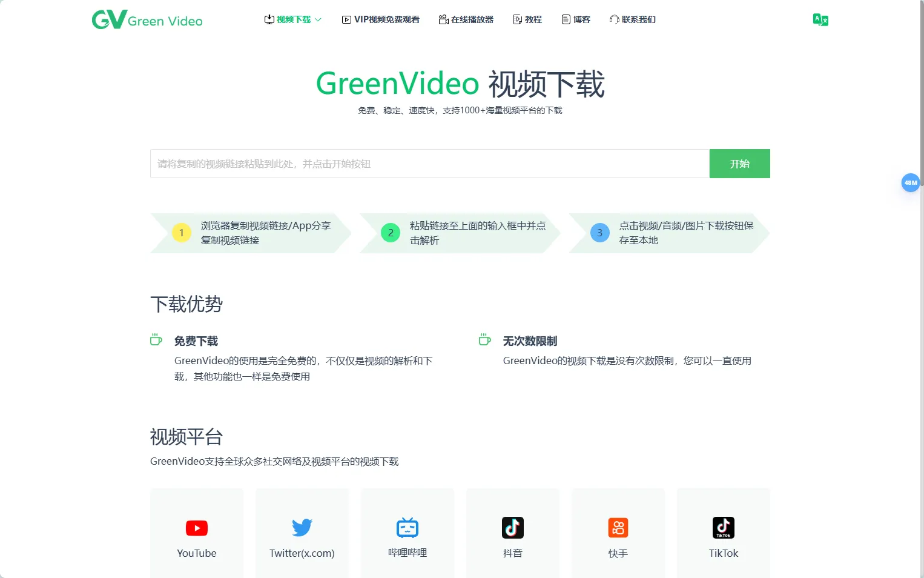Open the 哔哩哔哩 platform card label
This screenshot has height=578, width=924.
408,553
